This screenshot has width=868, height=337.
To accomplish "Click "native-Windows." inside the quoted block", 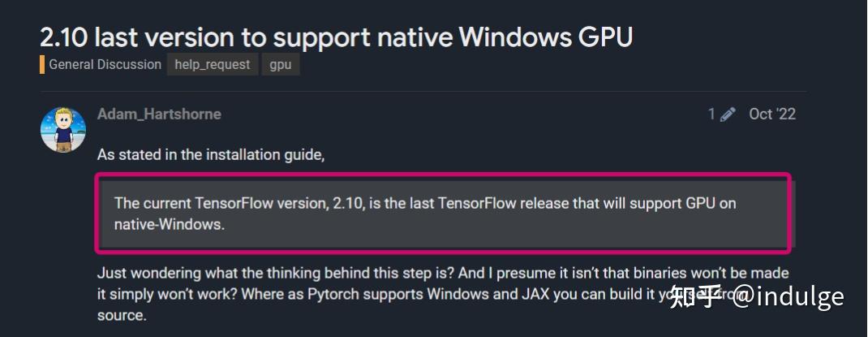I will 170,226.
